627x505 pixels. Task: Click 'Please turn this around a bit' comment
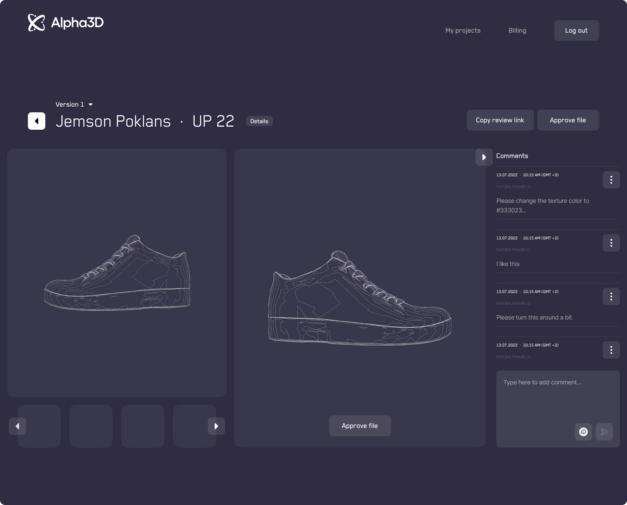coord(534,317)
